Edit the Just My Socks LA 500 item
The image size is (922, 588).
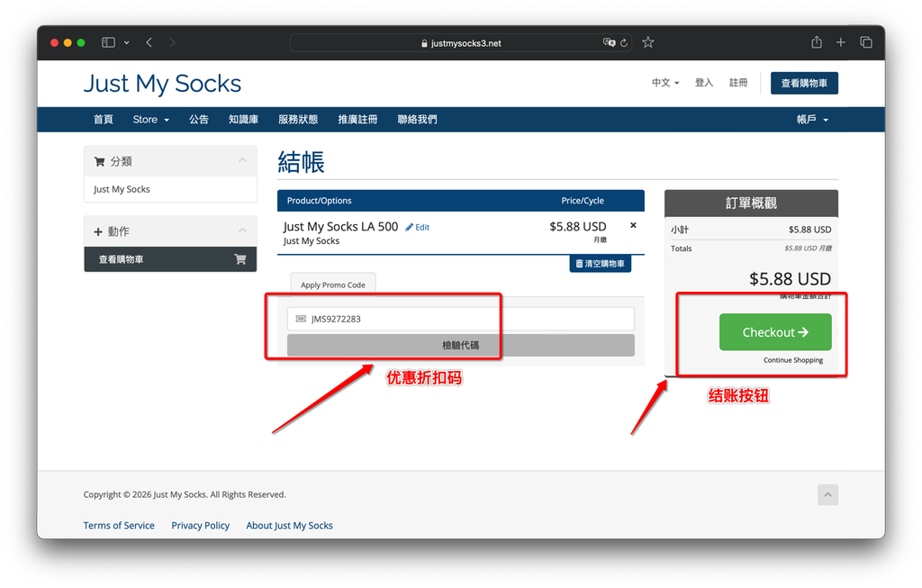click(x=418, y=228)
